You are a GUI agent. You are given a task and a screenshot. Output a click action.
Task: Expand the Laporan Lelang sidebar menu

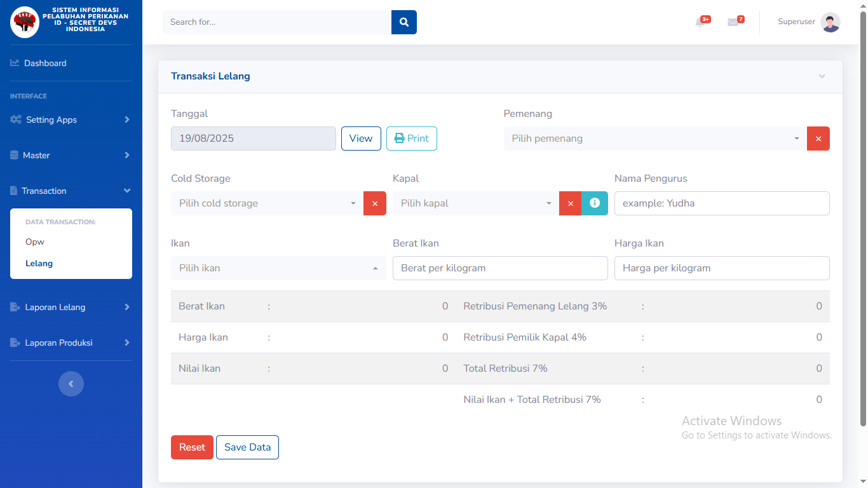[71, 307]
